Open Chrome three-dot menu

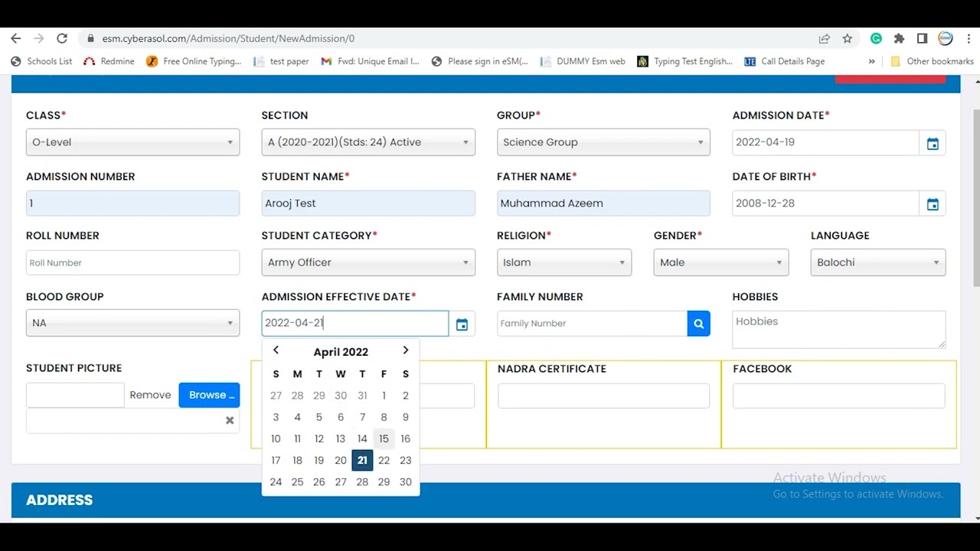click(x=968, y=38)
